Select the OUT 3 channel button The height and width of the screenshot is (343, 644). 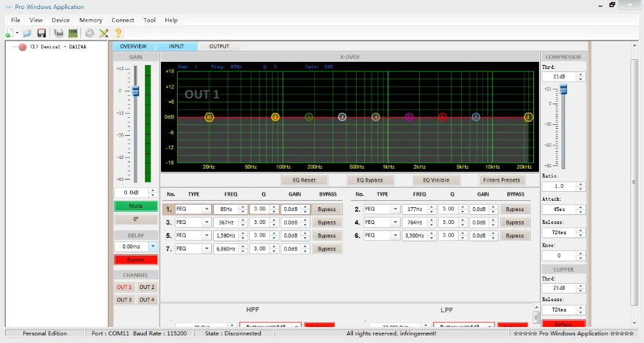[124, 300]
